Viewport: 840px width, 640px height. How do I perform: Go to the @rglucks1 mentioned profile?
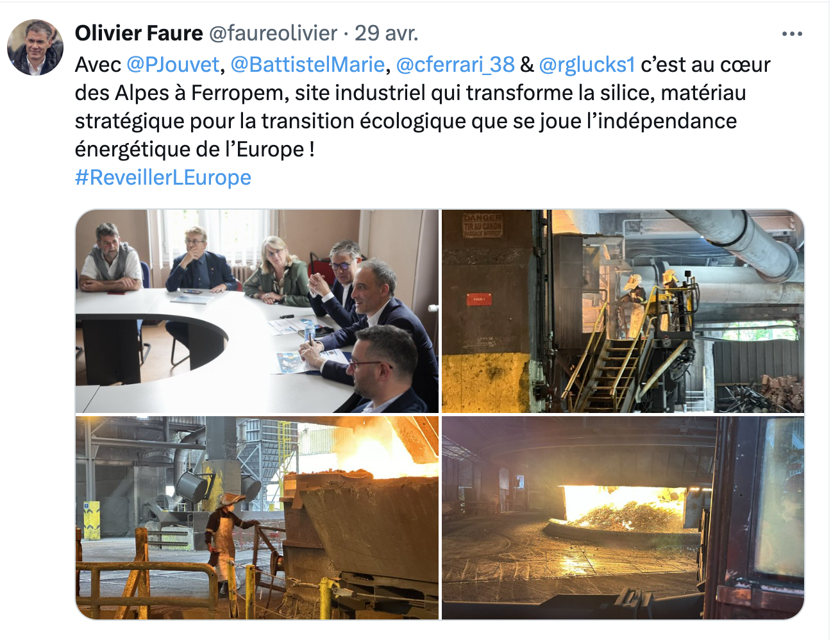587,65
